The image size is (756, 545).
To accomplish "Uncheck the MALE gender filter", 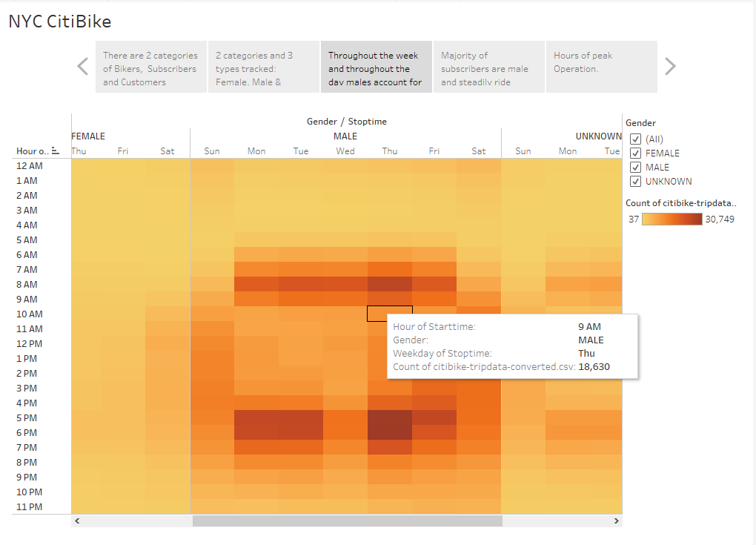I will pyautogui.click(x=635, y=168).
